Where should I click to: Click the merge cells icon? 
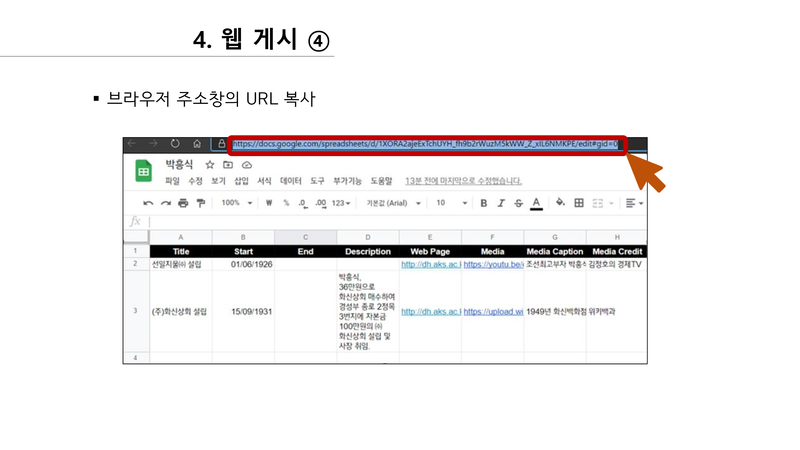pyautogui.click(x=597, y=203)
